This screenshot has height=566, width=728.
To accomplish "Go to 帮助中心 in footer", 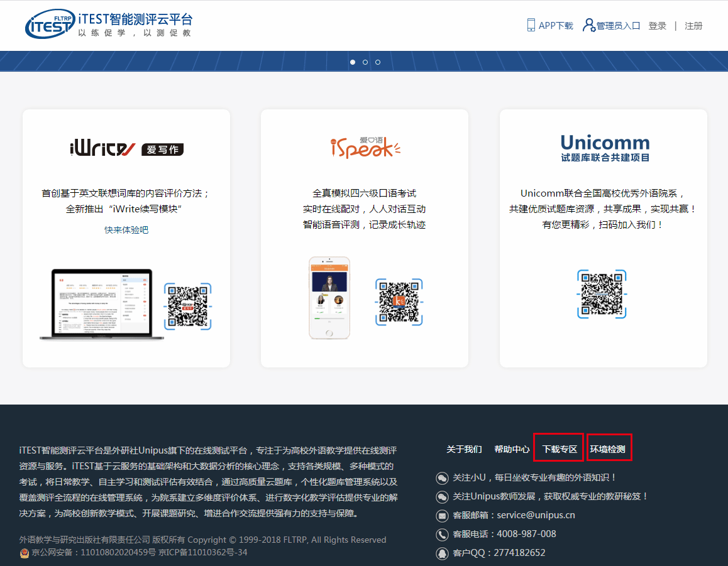I will 512,449.
